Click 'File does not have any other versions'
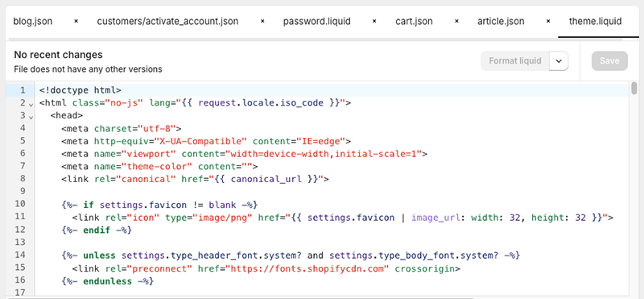644x299 pixels. [x=88, y=69]
